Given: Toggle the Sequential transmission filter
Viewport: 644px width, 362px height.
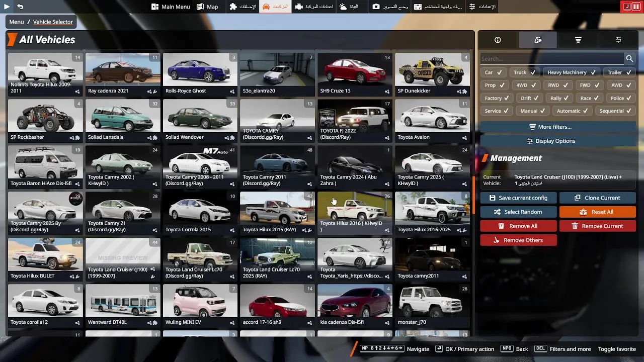Looking at the screenshot, I should pyautogui.click(x=615, y=111).
